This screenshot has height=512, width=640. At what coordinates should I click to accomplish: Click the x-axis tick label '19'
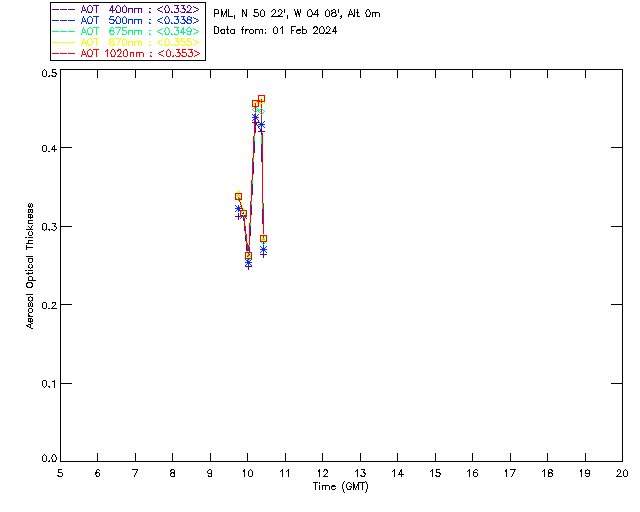pos(585,473)
